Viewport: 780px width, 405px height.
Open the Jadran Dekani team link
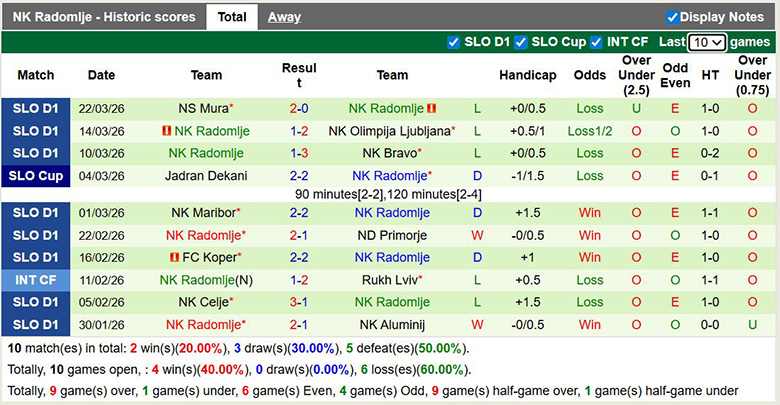click(x=206, y=175)
